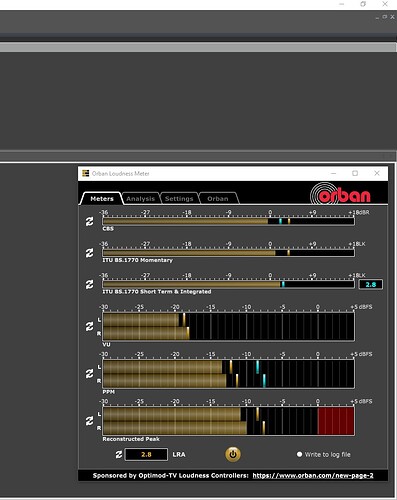Image resolution: width=397 pixels, height=500 pixels.
Task: Click the VU left channel bar
Action: tap(228, 320)
